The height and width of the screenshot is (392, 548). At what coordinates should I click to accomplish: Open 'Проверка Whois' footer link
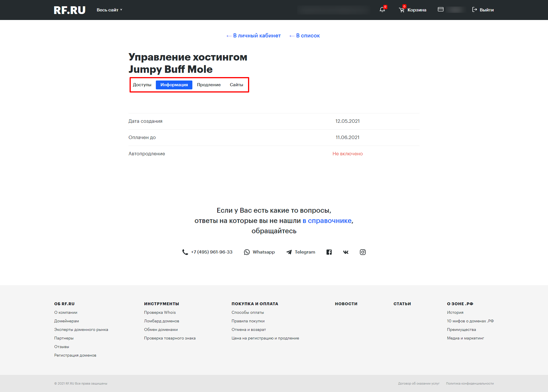click(x=160, y=312)
